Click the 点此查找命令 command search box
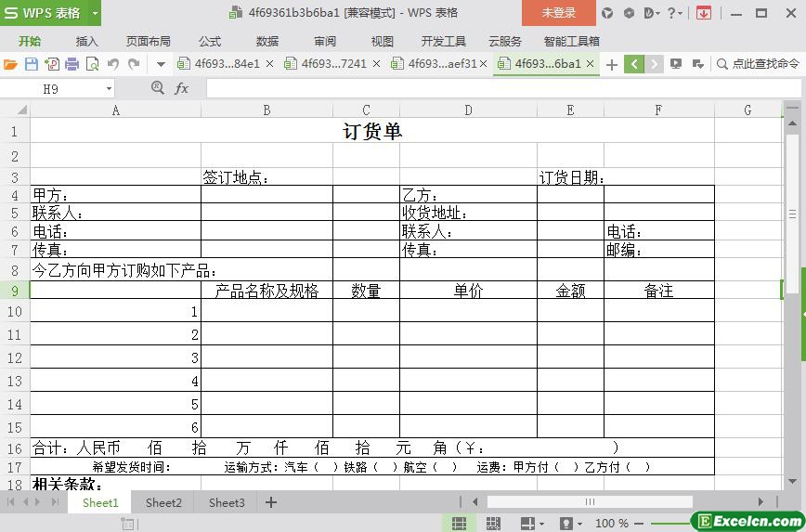This screenshot has width=806, height=532. point(759,64)
